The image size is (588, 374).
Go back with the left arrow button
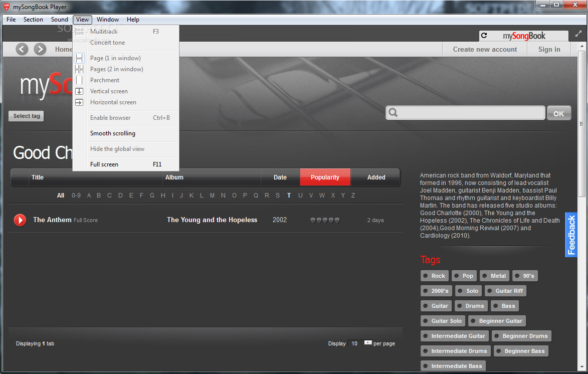click(x=22, y=49)
